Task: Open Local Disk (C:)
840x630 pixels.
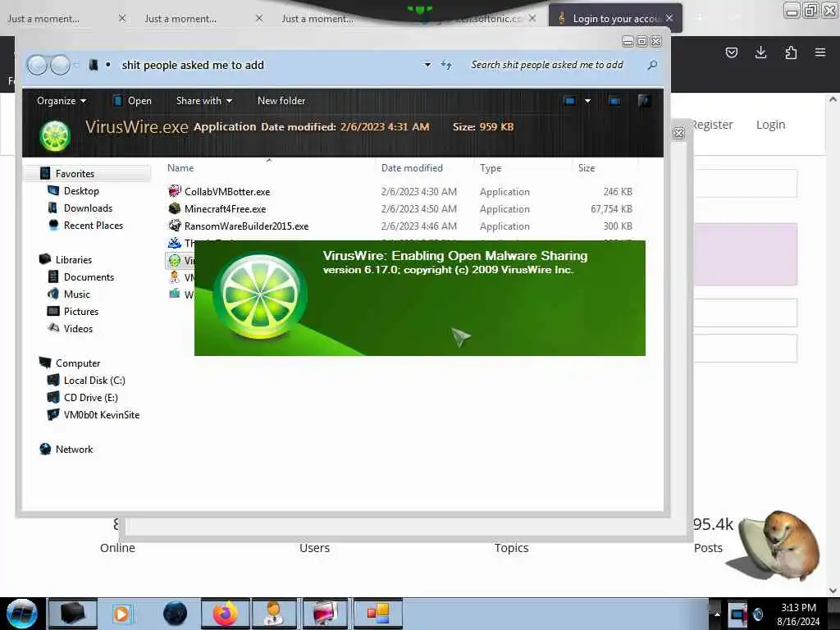Action: point(94,381)
